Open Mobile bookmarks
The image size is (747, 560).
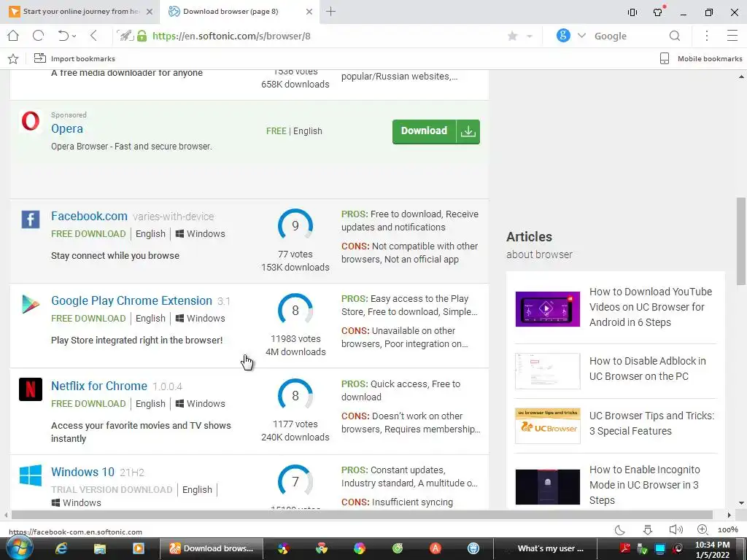coord(701,58)
